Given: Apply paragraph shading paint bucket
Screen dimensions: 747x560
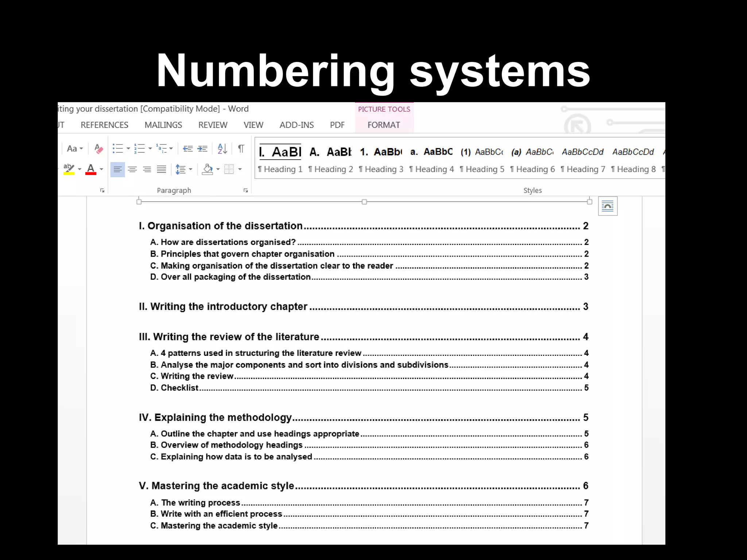Looking at the screenshot, I should click(208, 169).
